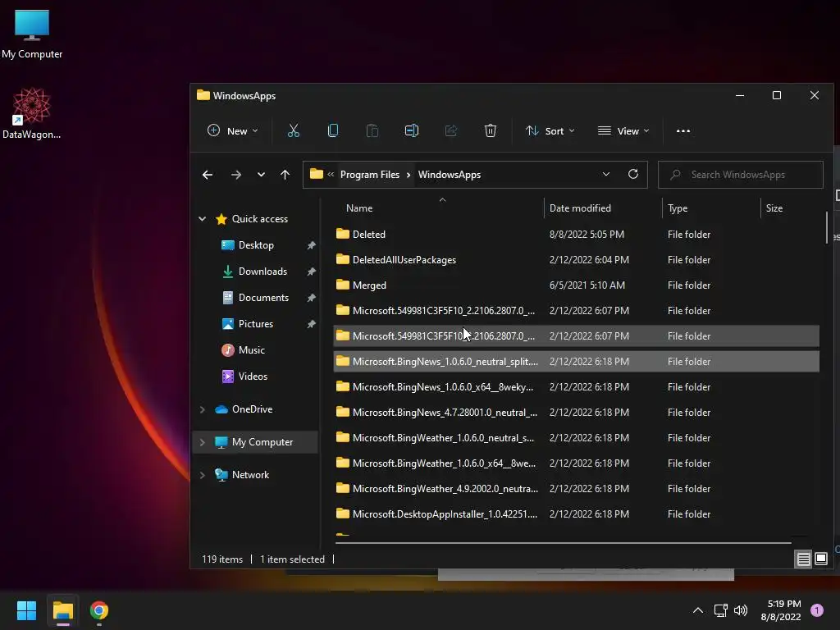The height and width of the screenshot is (630, 840).
Task: Click the Rename icon in toolbar
Action: click(x=412, y=130)
